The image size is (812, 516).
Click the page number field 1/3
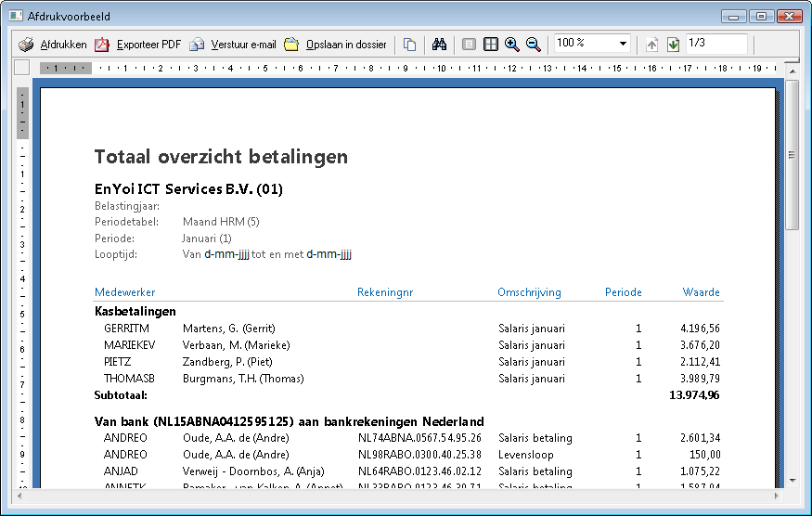click(716, 44)
